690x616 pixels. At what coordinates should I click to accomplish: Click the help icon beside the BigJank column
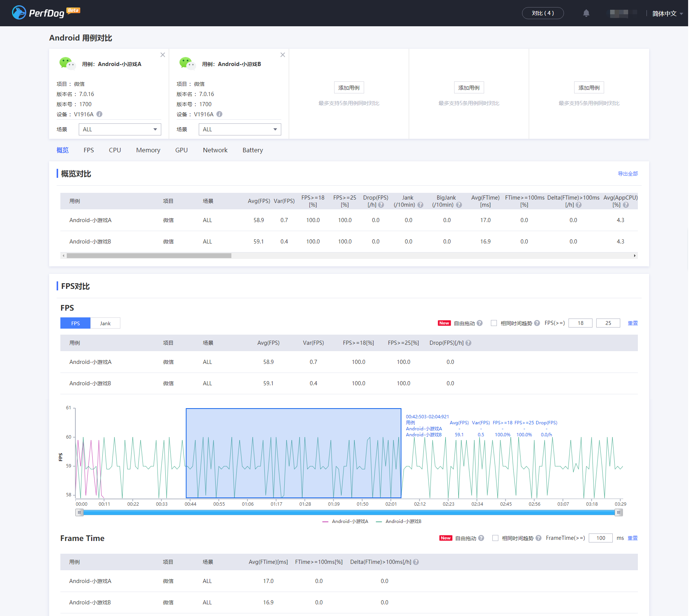[459, 205]
